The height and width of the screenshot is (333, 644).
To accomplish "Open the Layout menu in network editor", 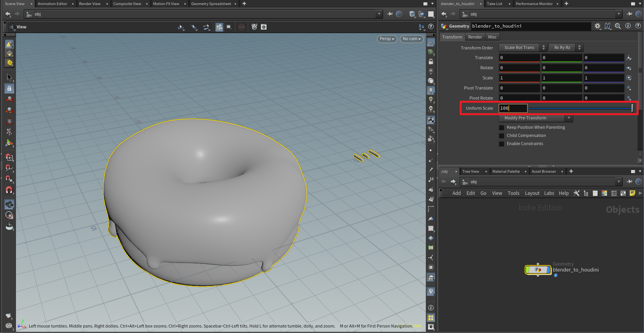I will pos(532,193).
